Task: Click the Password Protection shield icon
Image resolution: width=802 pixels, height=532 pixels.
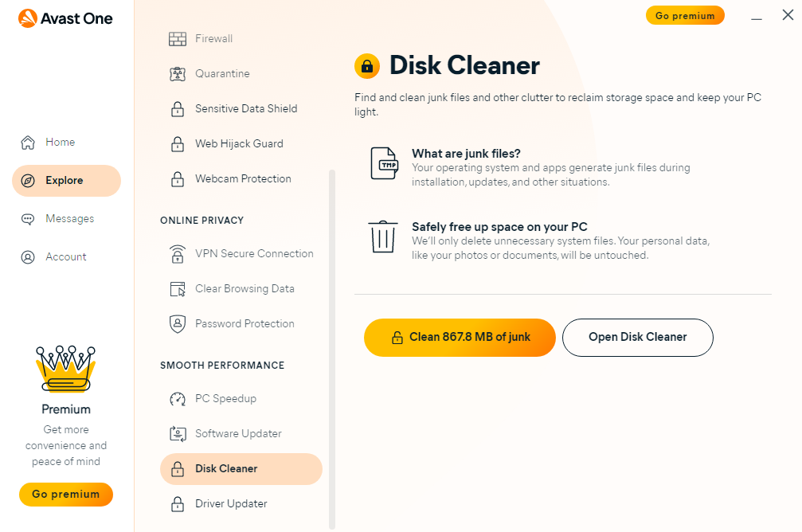Action: click(178, 324)
